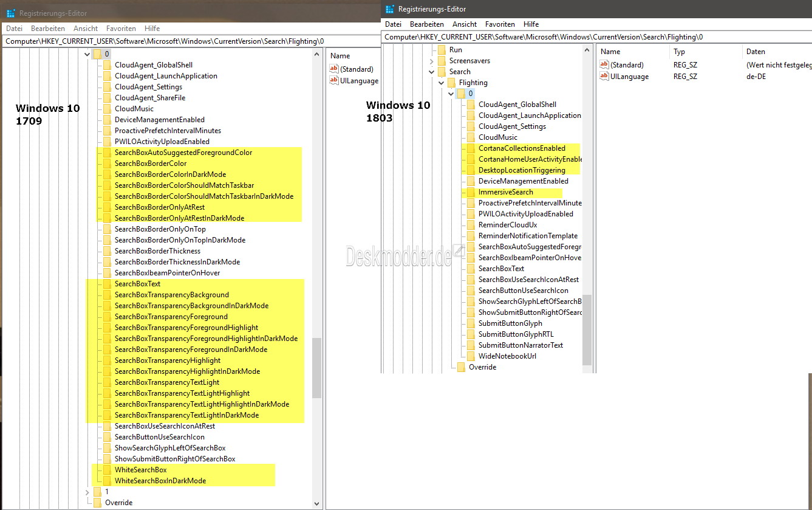Select SubmitButtonNarratorText key in the right window

click(x=520, y=345)
